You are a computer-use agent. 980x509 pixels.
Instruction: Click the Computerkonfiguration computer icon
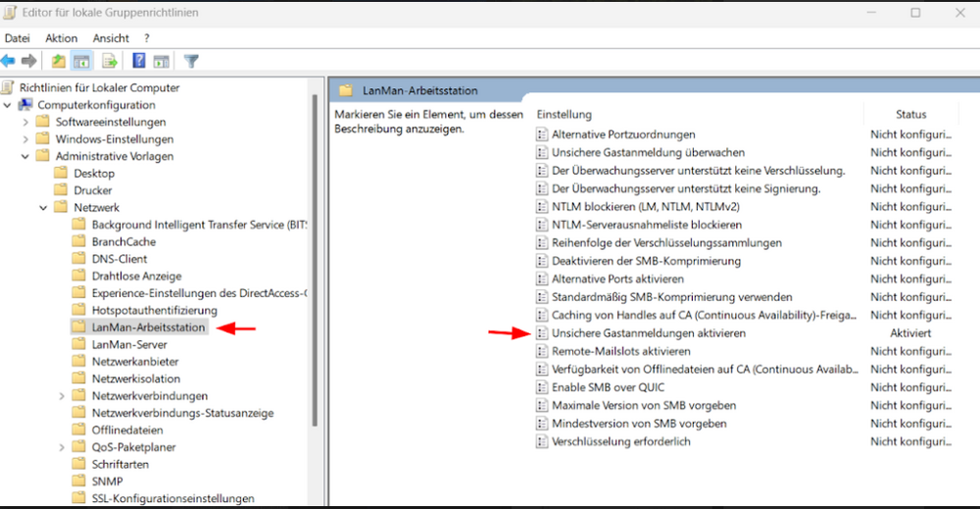pos(25,104)
